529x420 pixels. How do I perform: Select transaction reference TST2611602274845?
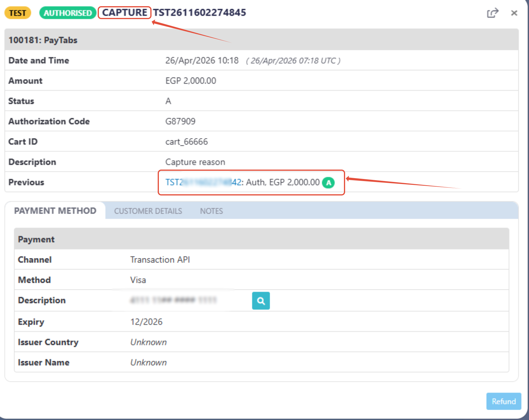(199, 13)
